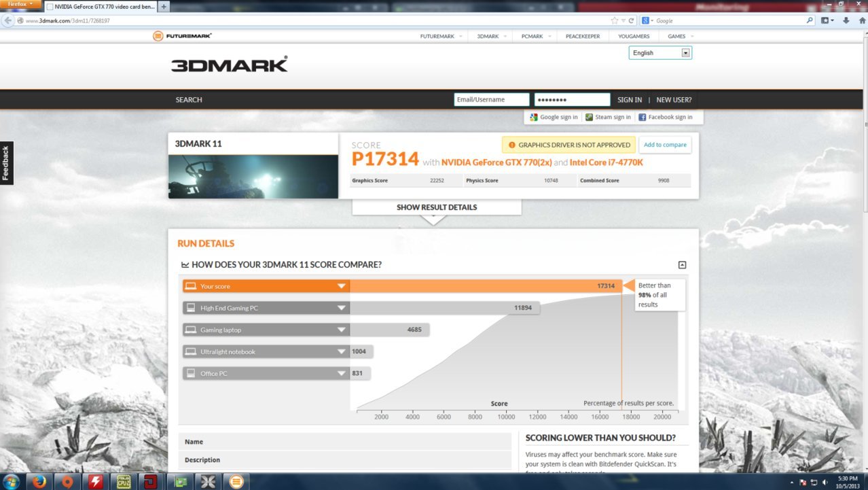Open a new tab with plus button
Image resolution: width=868 pixels, height=490 pixels.
[164, 7]
